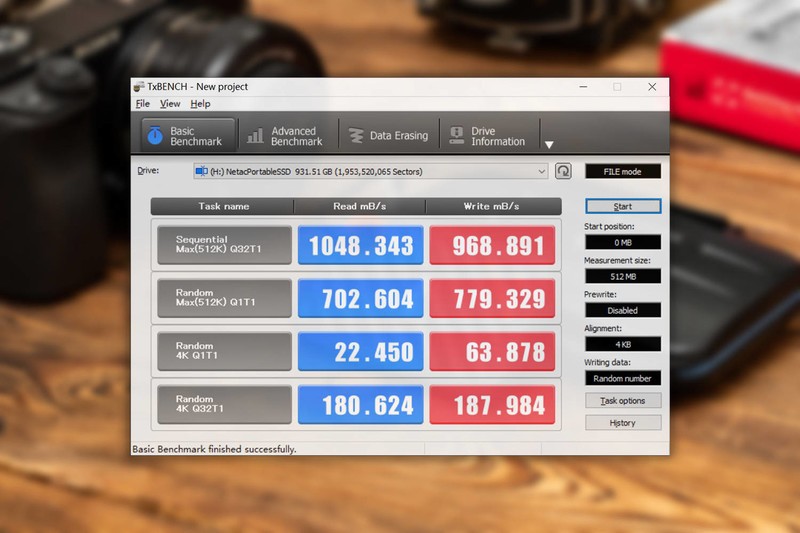
Task: Click the 702.604 read result
Action: pos(361,298)
